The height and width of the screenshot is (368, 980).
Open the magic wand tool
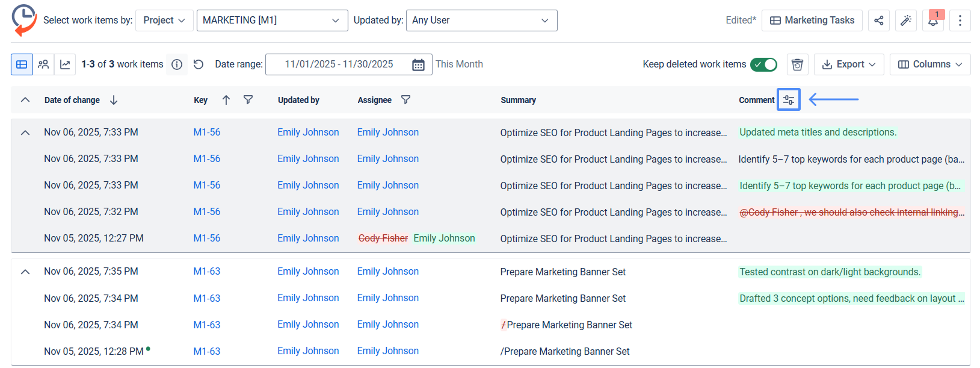click(x=905, y=20)
